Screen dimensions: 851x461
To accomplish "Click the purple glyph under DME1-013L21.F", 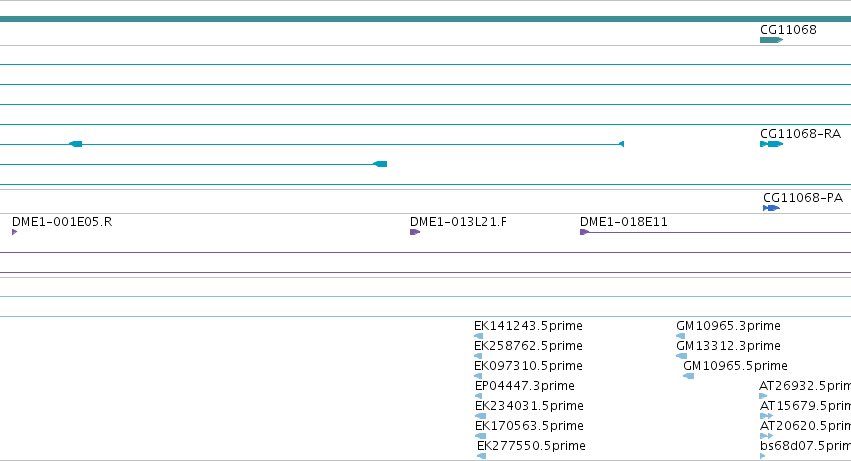I will pyautogui.click(x=415, y=232).
